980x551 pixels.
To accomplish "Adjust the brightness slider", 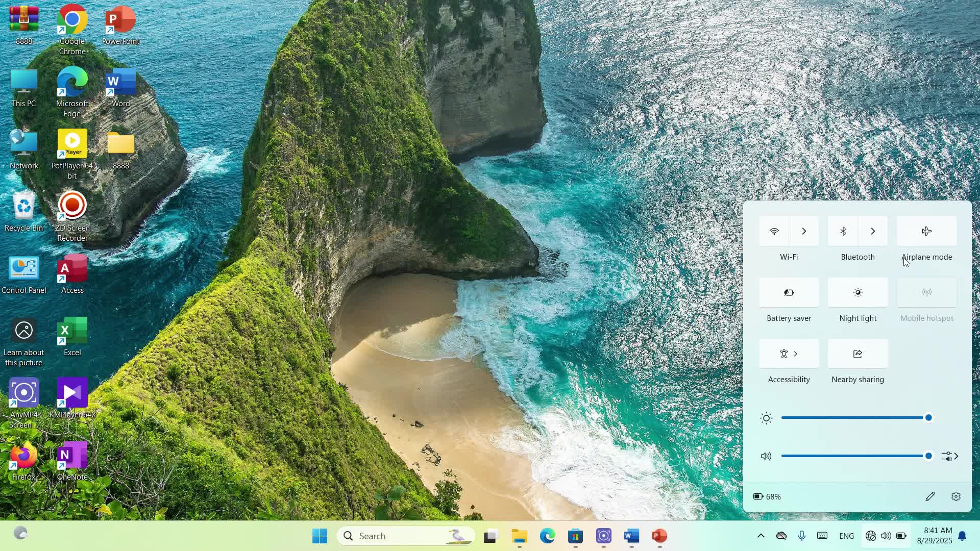I will coord(928,417).
